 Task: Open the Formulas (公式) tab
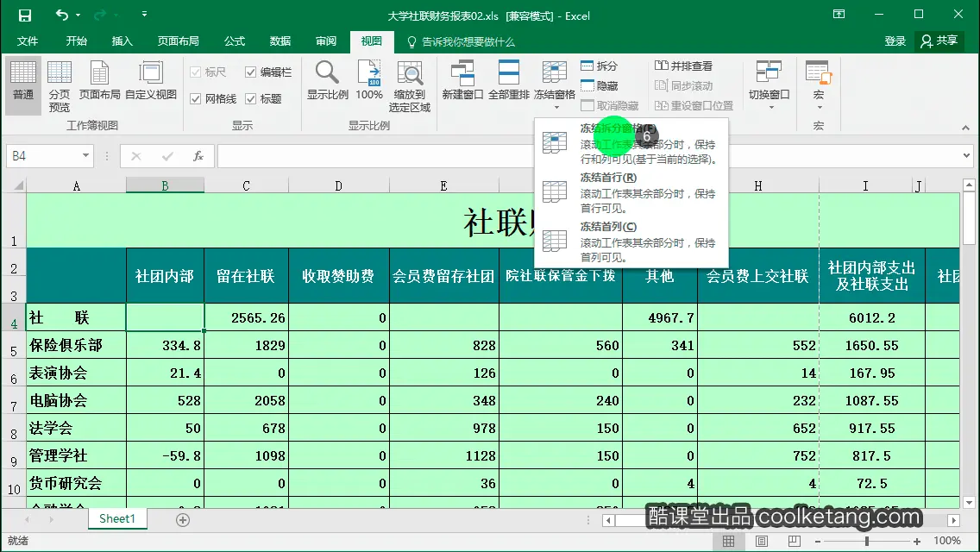point(235,41)
